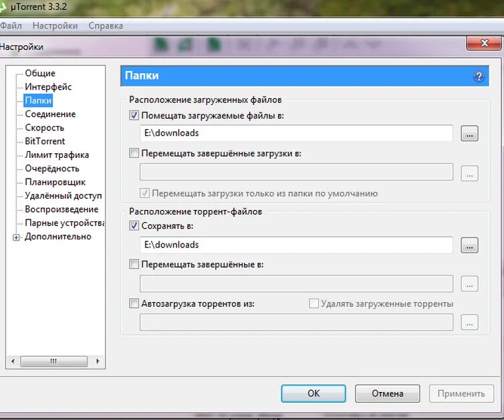Select Удалённый доступ in settings tree
This screenshot has width=504, height=420.
(64, 195)
